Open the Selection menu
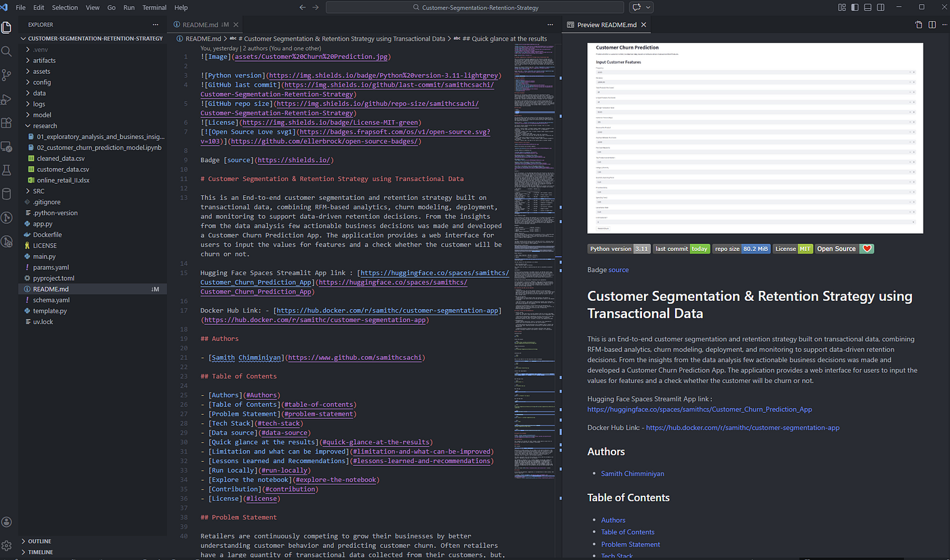 [x=64, y=7]
